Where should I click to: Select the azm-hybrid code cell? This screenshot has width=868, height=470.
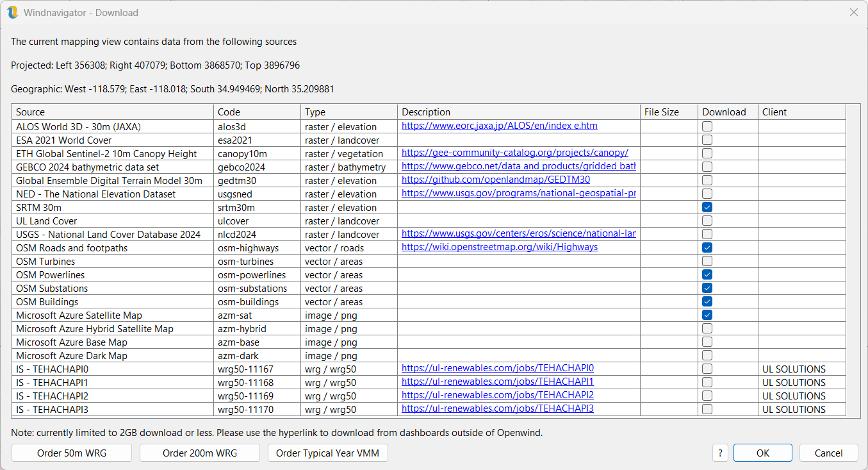coord(257,328)
